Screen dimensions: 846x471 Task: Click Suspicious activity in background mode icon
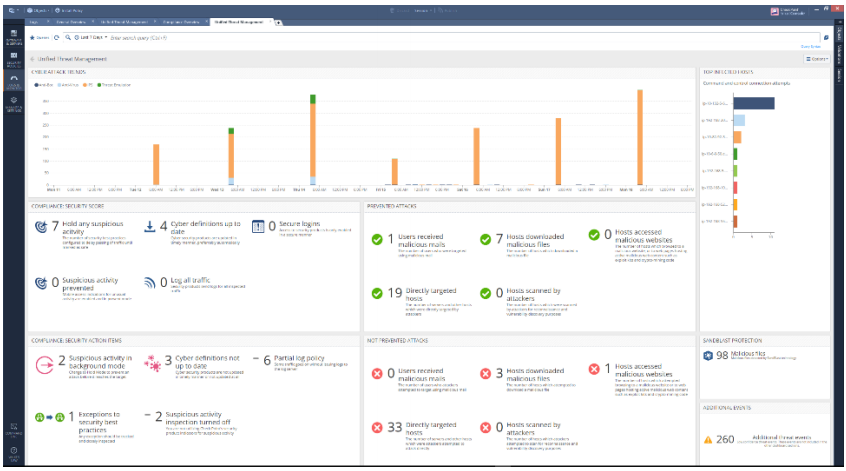click(44, 365)
